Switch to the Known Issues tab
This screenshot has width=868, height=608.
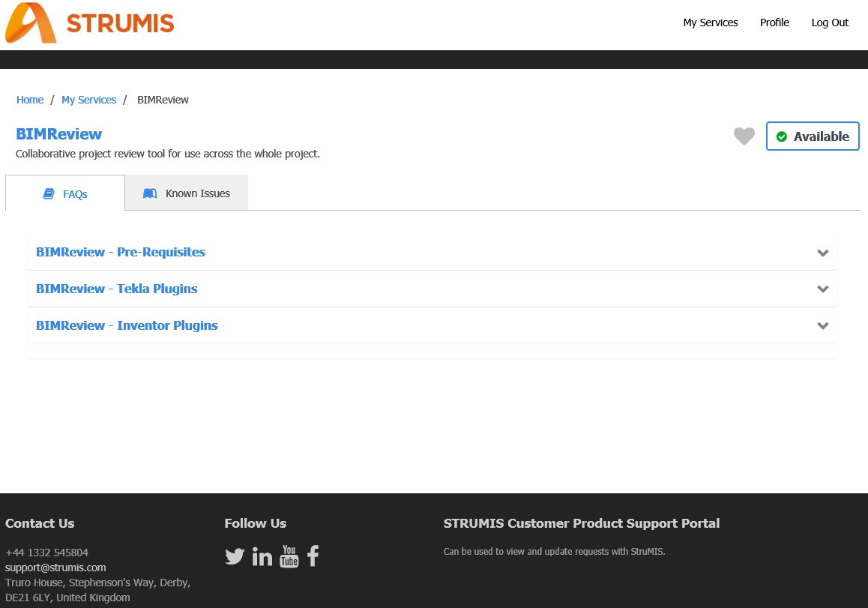coord(187,193)
